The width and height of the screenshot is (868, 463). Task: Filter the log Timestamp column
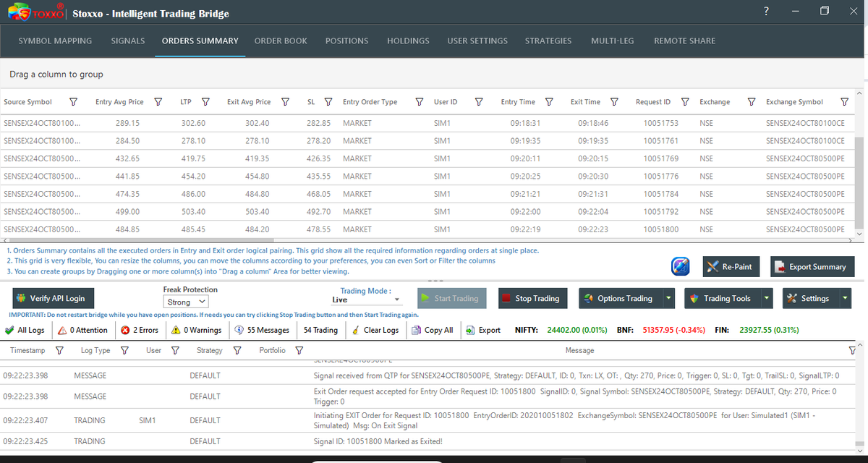click(x=59, y=350)
